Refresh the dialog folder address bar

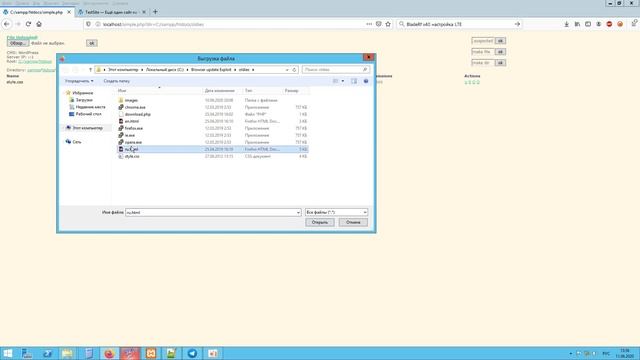pos(294,69)
